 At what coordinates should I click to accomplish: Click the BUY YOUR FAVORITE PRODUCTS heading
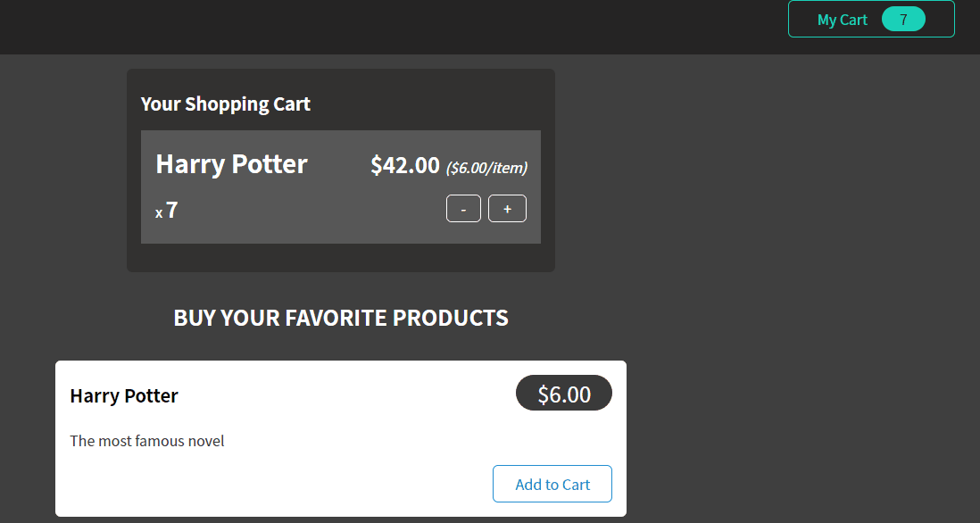coord(341,318)
